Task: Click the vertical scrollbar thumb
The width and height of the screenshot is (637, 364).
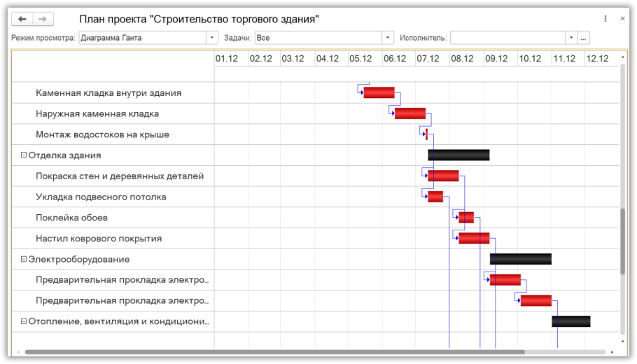Action: point(622,241)
